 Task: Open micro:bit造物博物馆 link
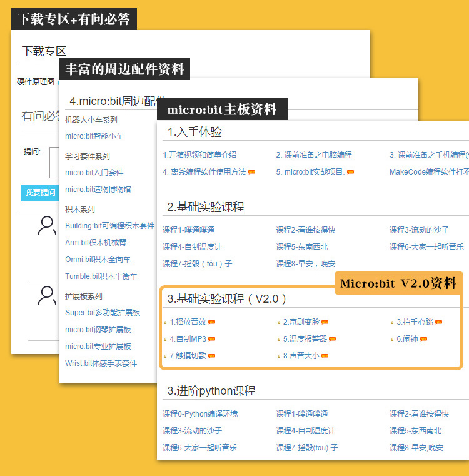point(98,190)
